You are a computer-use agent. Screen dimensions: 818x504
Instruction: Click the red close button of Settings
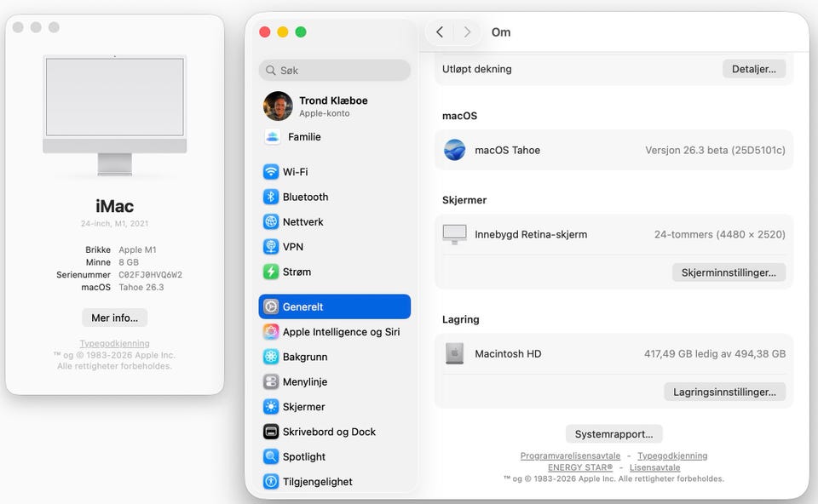264,32
